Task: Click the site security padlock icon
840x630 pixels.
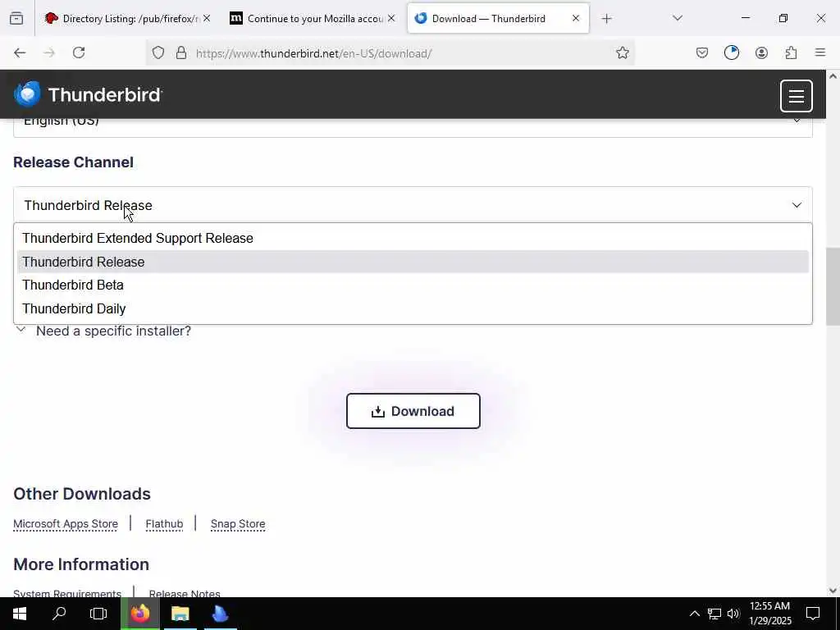Action: point(181,52)
